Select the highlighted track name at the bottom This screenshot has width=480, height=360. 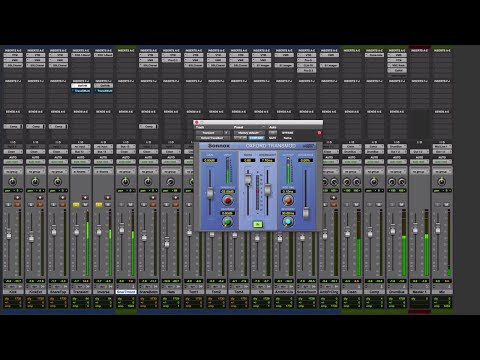coord(126,292)
